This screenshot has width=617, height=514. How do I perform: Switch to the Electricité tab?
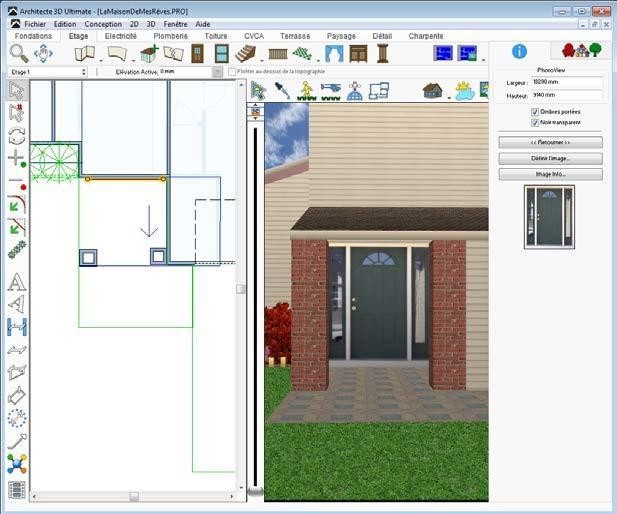[120, 36]
